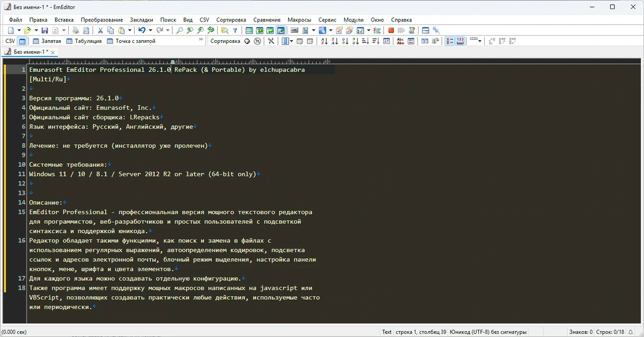Click the Undo arrow icon

(x=142, y=31)
